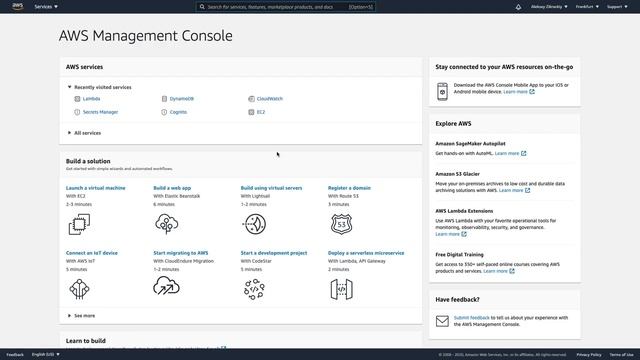Click Deploy a serverless microservice link
The height and width of the screenshot is (360, 640).
click(366, 253)
